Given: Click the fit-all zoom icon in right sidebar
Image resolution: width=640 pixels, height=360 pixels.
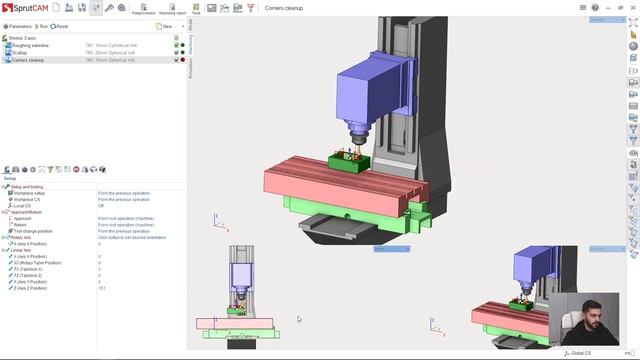Looking at the screenshot, I should pos(633,23).
